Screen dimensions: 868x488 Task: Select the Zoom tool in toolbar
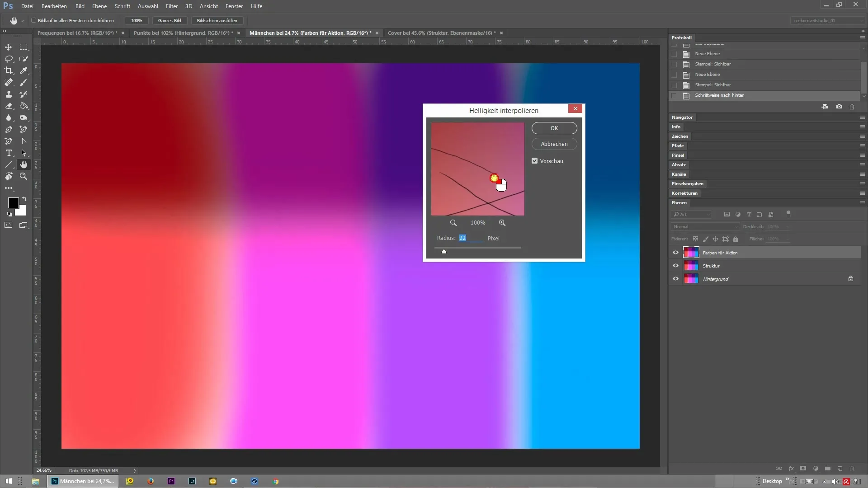point(24,177)
